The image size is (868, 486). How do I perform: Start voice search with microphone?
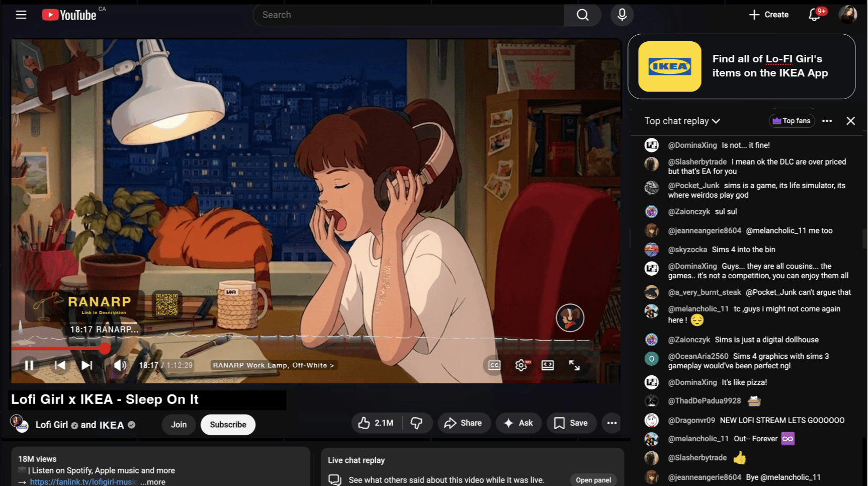pyautogui.click(x=622, y=15)
